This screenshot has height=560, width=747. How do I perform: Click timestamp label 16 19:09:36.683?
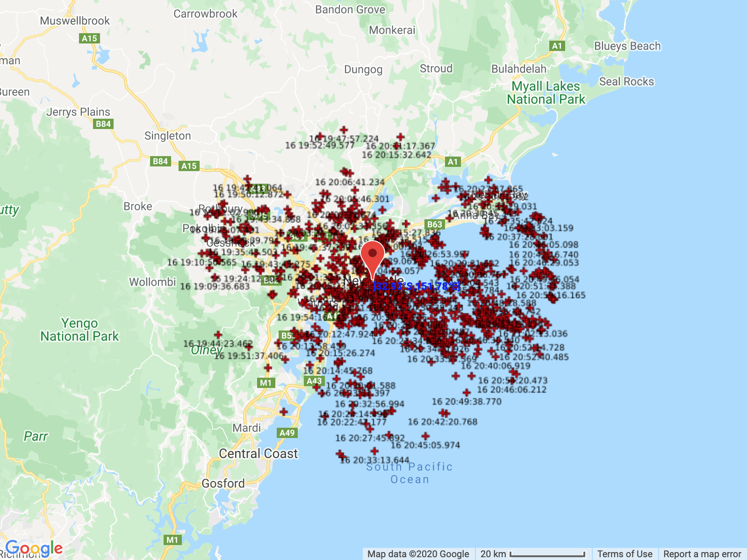click(215, 286)
